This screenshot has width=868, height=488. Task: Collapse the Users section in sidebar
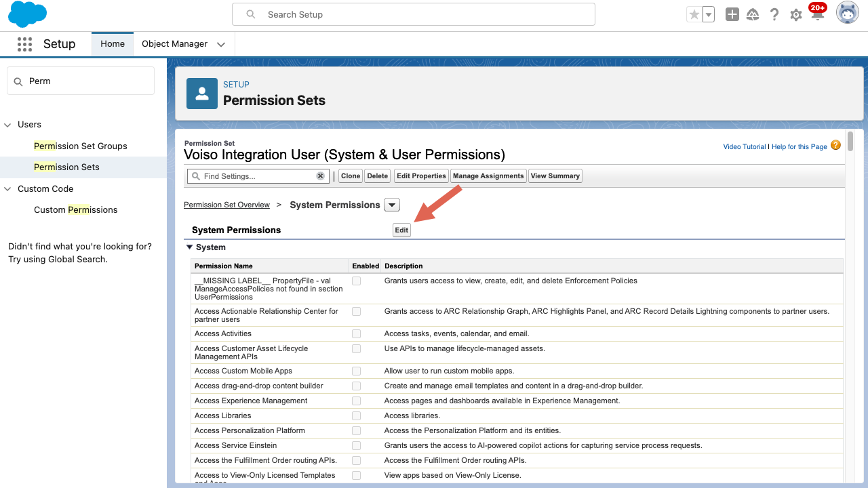click(x=8, y=125)
